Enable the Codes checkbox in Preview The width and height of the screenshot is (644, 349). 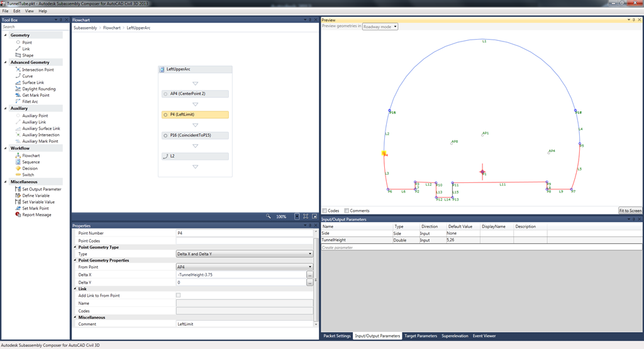tap(325, 211)
